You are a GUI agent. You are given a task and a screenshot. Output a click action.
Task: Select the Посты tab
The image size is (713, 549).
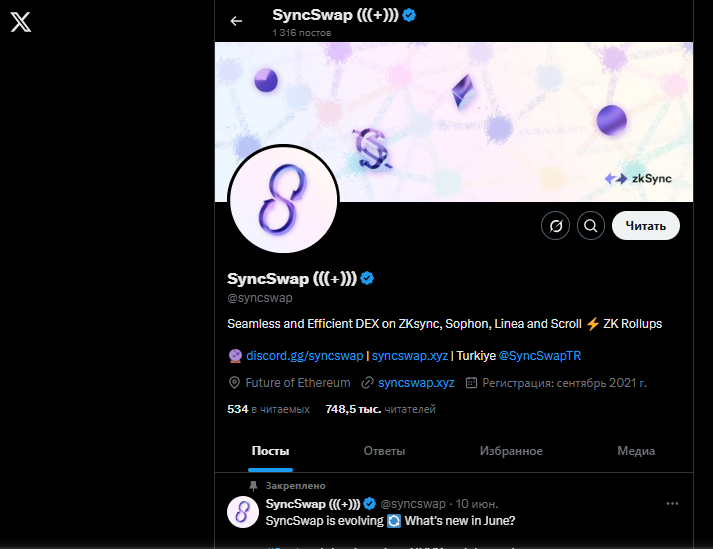point(270,451)
